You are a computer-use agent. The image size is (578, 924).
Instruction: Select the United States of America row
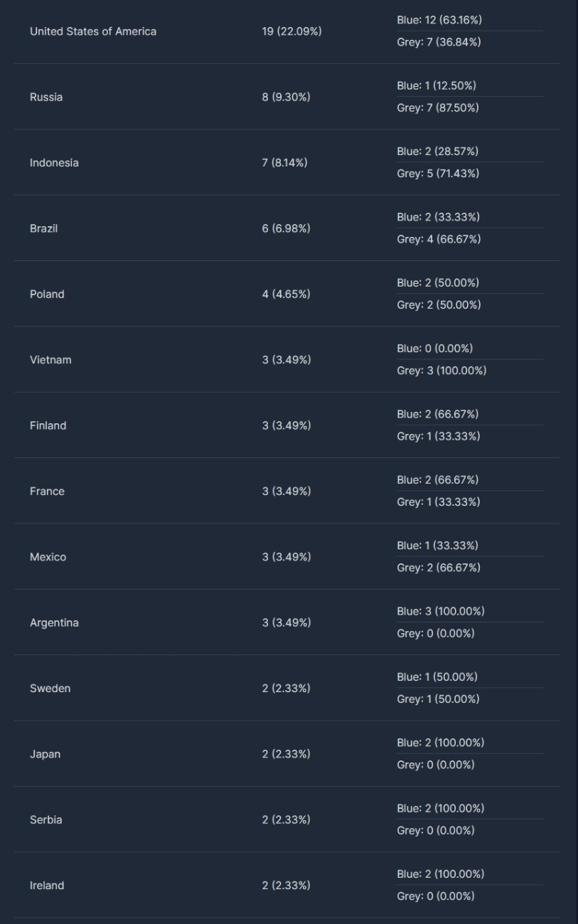click(287, 31)
